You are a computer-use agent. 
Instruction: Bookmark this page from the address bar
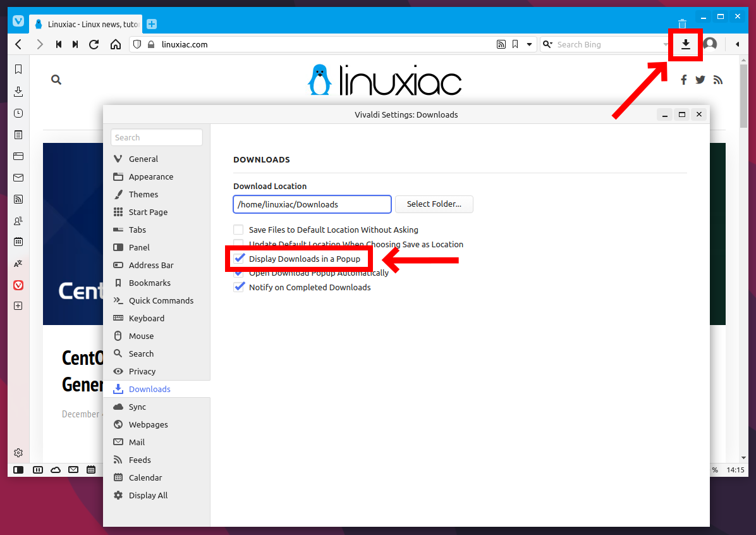point(515,44)
